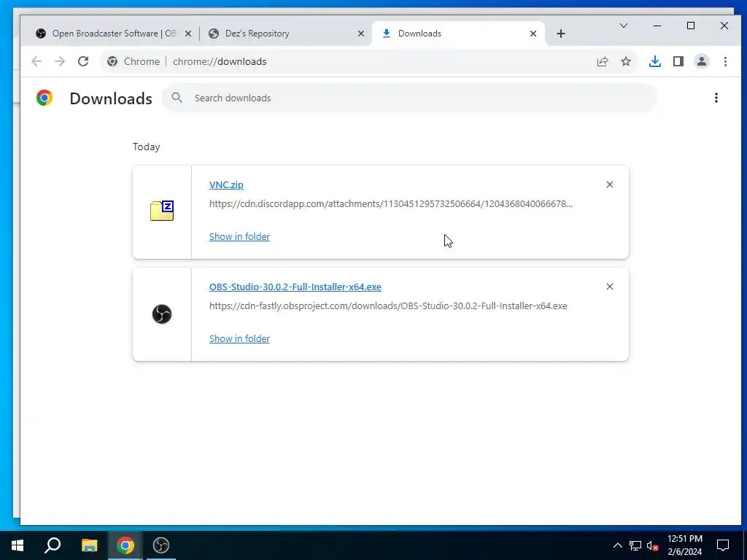Open Windows taskbar search
The width and height of the screenshot is (747, 560).
pos(53,545)
